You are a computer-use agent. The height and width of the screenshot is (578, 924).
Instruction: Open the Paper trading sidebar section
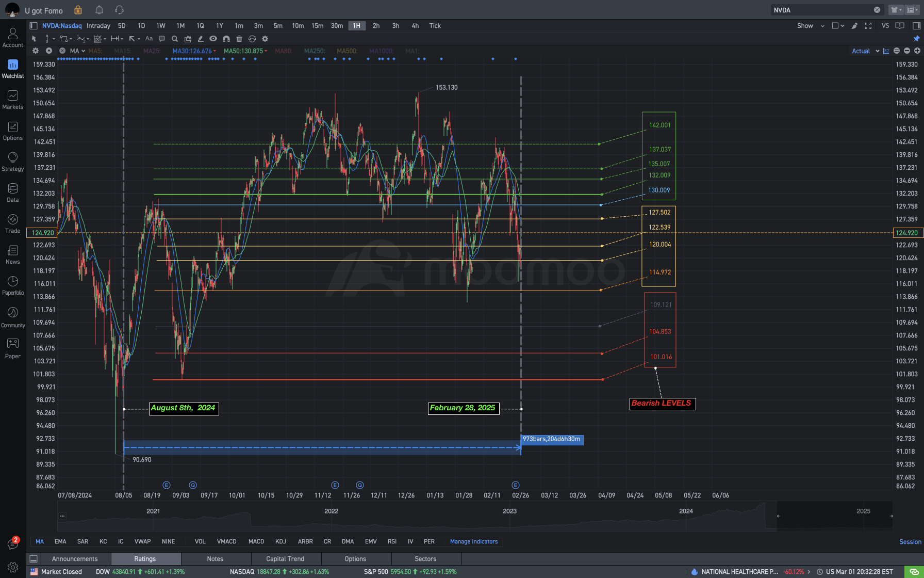tap(13, 349)
